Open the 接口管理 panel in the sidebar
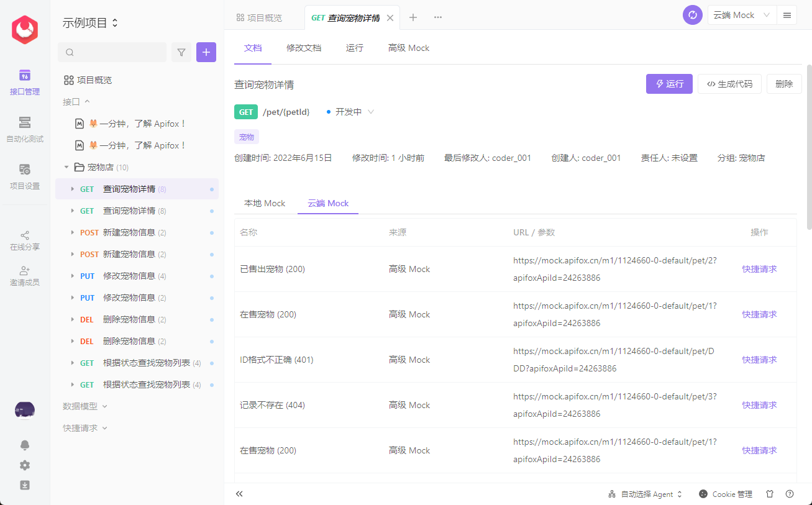This screenshot has height=505, width=812. pyautogui.click(x=24, y=83)
